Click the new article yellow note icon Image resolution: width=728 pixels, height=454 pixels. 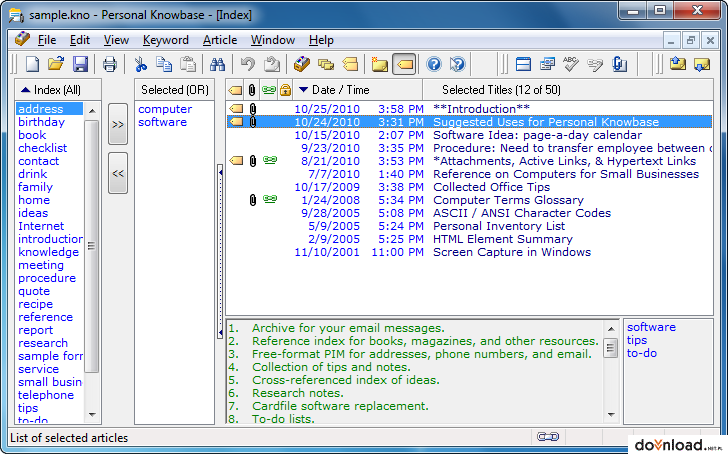pyautogui.click(x=379, y=64)
